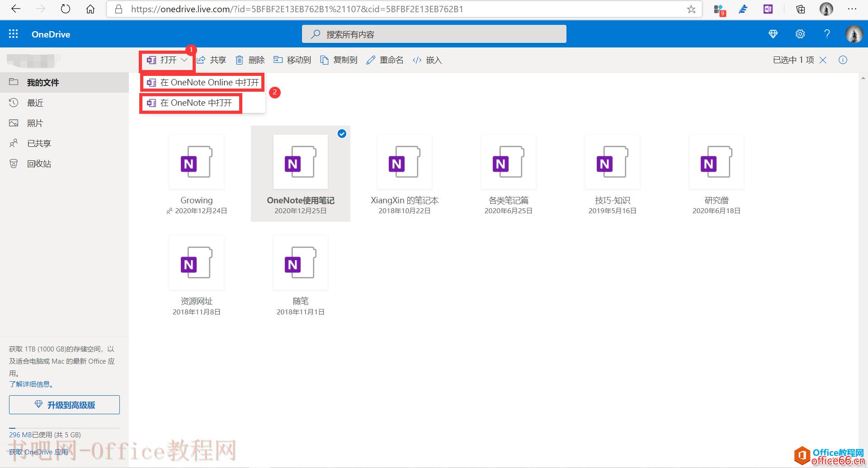Click the vertical scrollbar up arrow

tap(863, 78)
